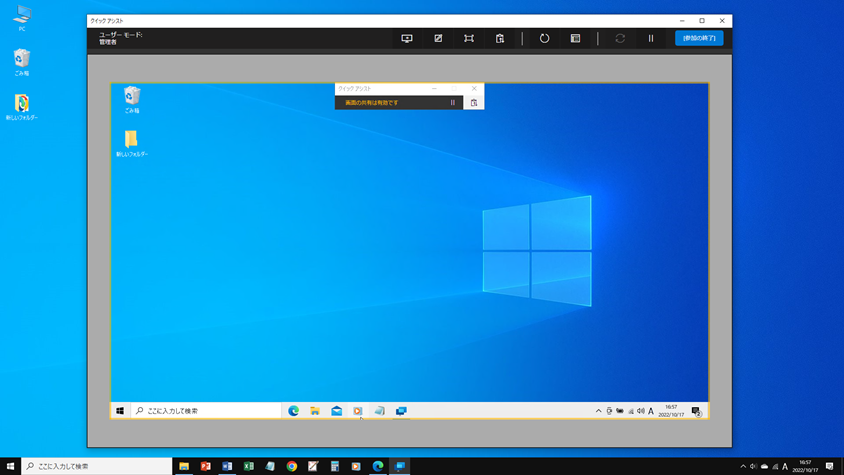Viewport: 844px width, 475px height.
Task: Open the remote Start menu
Action: 120,411
